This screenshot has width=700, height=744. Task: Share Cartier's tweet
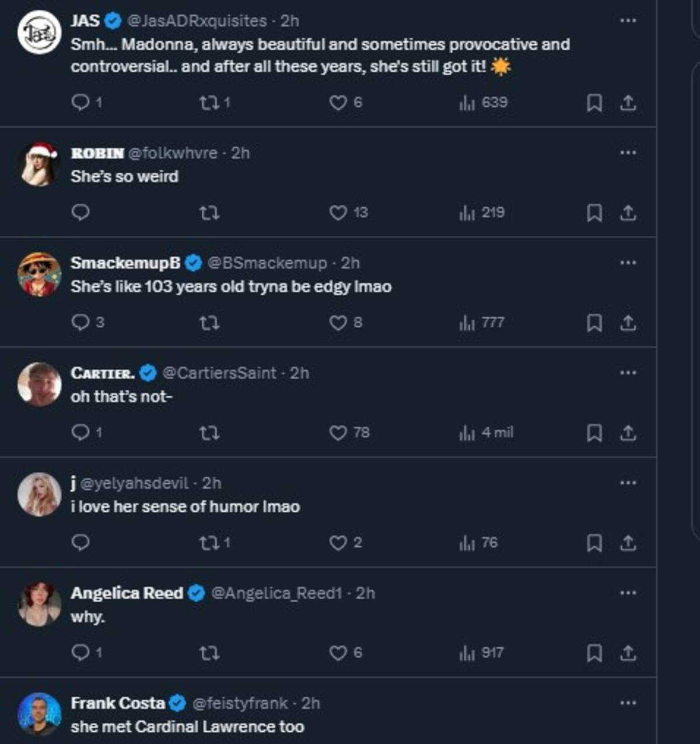tap(628, 433)
